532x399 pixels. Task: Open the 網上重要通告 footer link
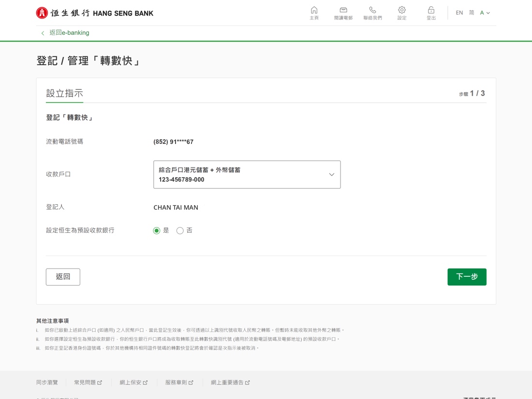pos(227,383)
